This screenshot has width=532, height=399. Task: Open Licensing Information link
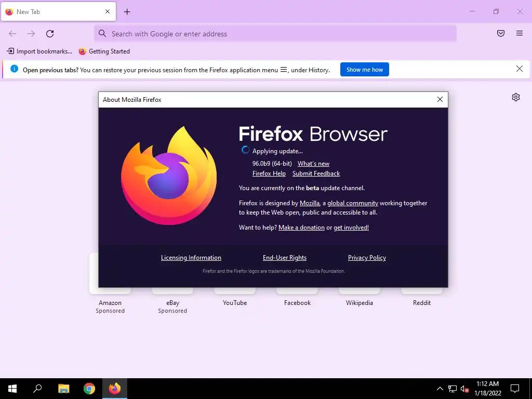pyautogui.click(x=191, y=258)
